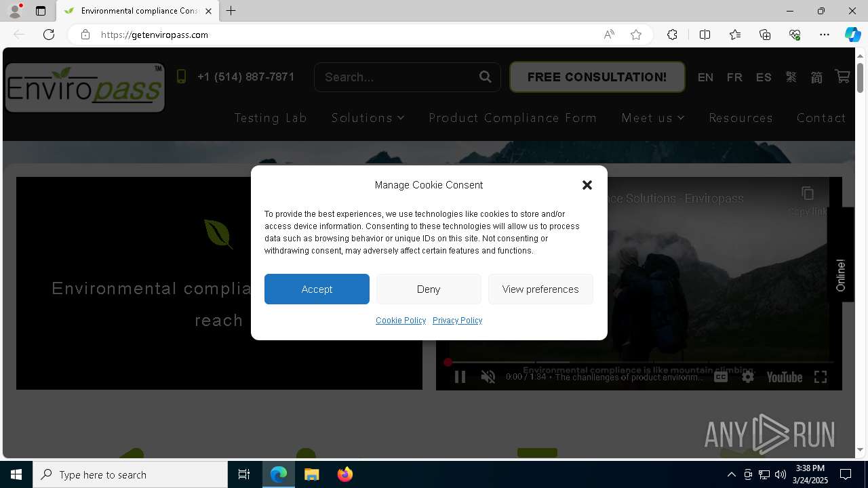
Task: Open the Cookie Policy link
Action: 401,321
